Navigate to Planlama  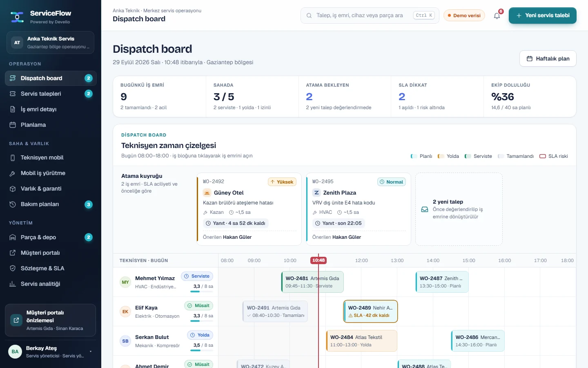[51, 125]
